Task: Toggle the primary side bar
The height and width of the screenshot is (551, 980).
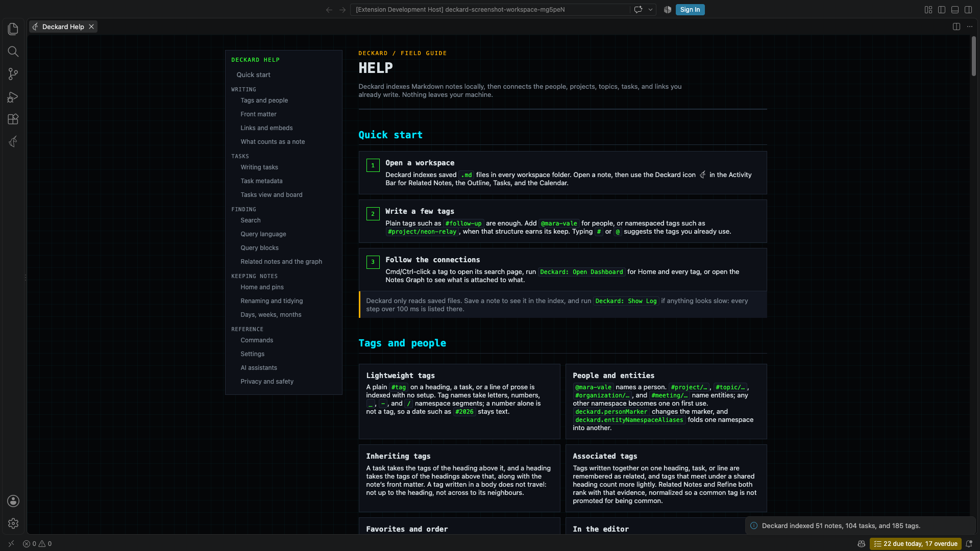Action: (942, 10)
